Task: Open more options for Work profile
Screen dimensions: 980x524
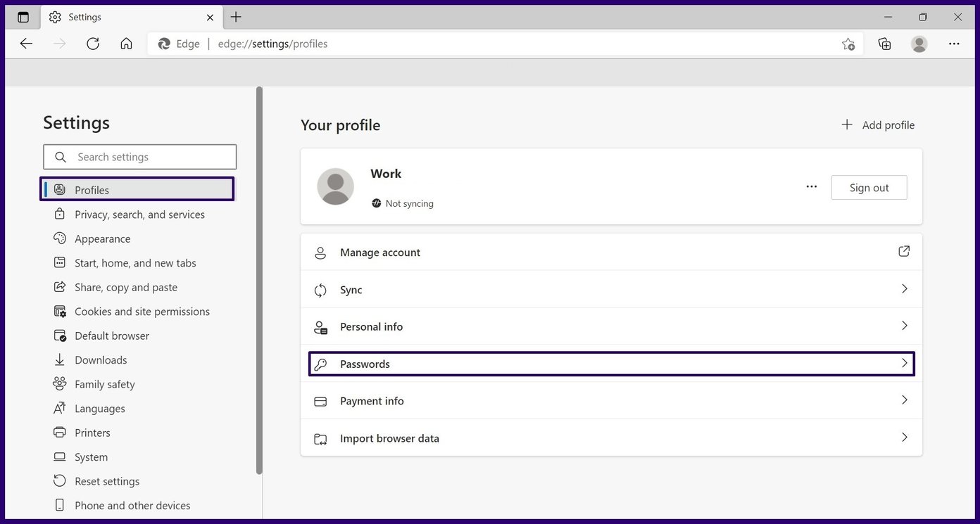Action: pyautogui.click(x=812, y=187)
